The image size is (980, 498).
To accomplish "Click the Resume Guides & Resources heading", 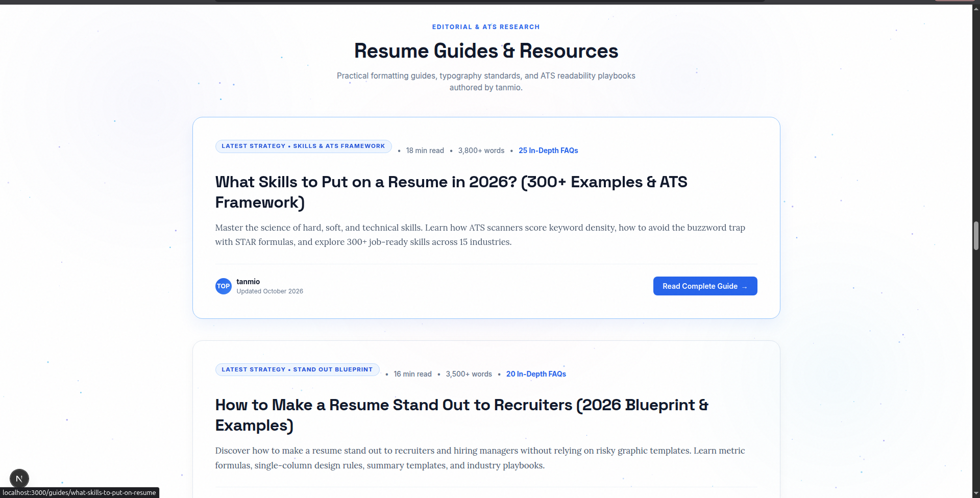I will click(x=486, y=51).
